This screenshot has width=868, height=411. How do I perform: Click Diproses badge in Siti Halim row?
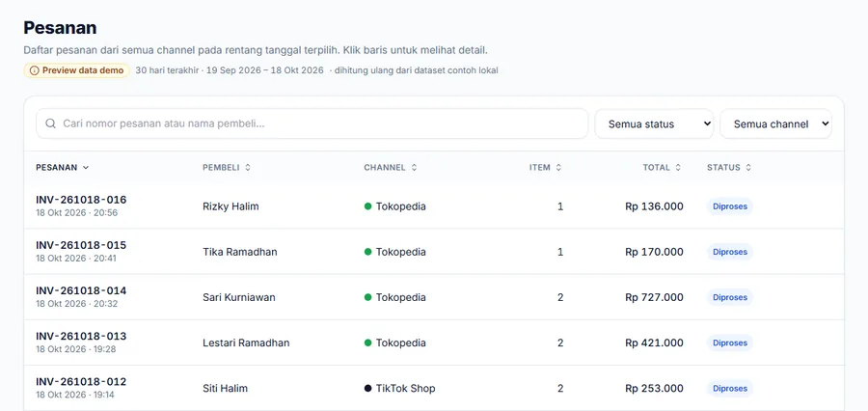(730, 388)
